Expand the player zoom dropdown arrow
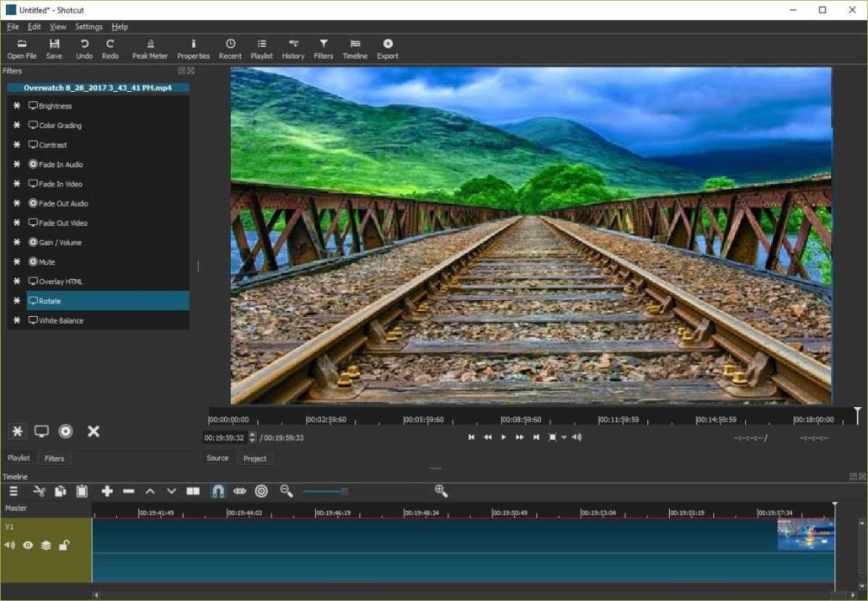This screenshot has height=601, width=868. click(564, 437)
